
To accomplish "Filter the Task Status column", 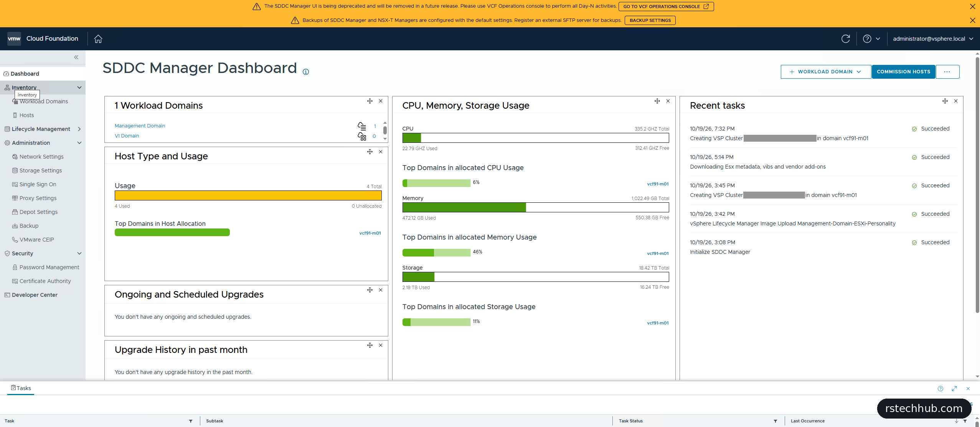I will pyautogui.click(x=775, y=421).
